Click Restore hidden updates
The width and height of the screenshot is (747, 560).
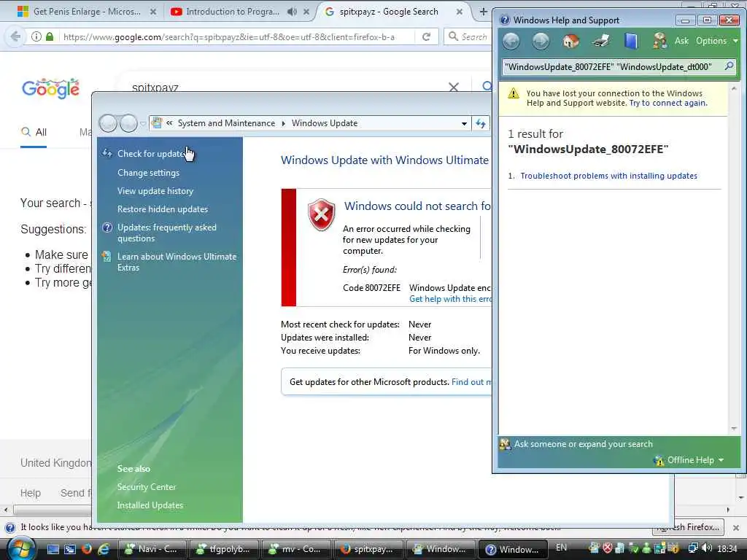[163, 209]
